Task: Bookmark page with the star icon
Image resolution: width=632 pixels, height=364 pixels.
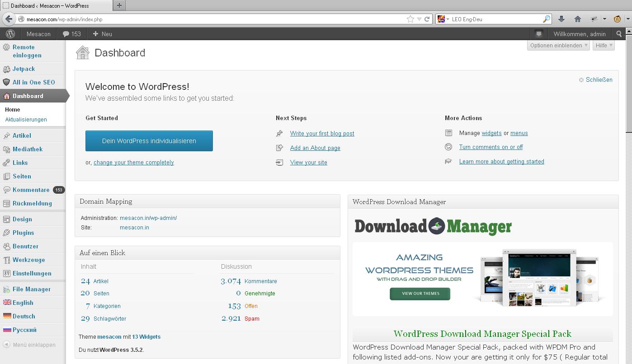Action: 410,19
